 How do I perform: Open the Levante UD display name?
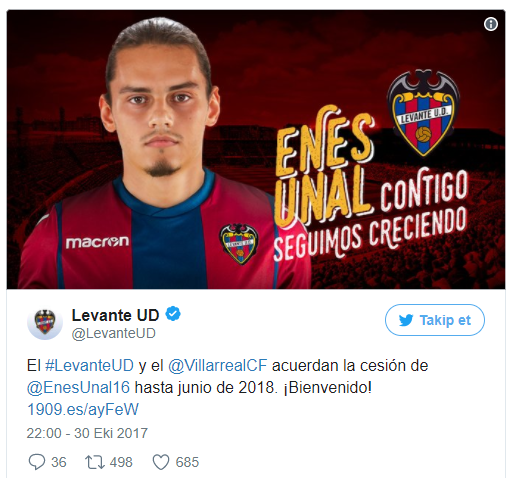[x=115, y=315]
